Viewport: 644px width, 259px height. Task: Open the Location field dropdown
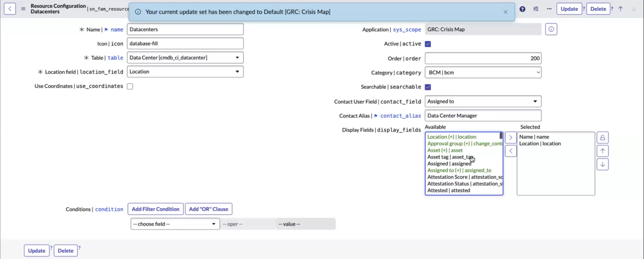coord(185,72)
